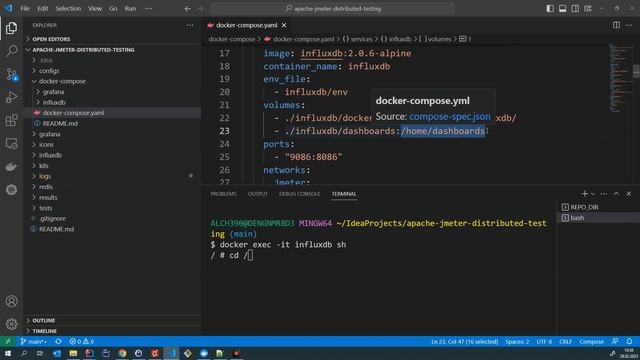
Task: Toggle the Panel layout icon
Action: [562, 9]
